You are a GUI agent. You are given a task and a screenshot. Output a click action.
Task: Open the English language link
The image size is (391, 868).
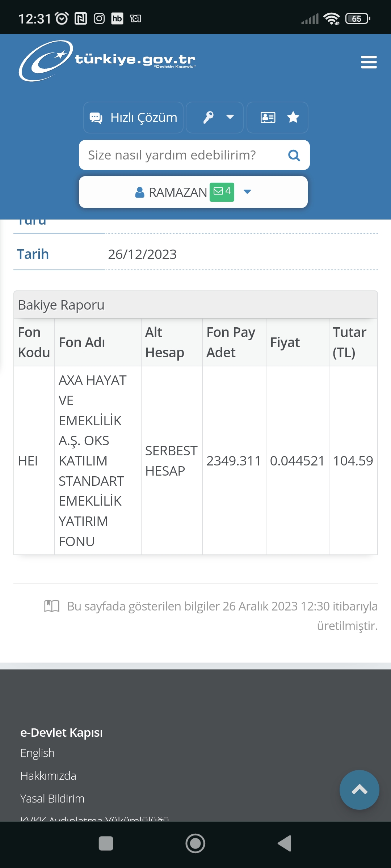coord(37,753)
